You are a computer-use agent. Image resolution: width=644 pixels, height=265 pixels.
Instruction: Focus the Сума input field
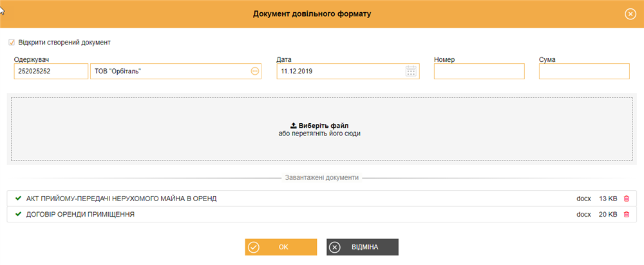click(x=584, y=71)
